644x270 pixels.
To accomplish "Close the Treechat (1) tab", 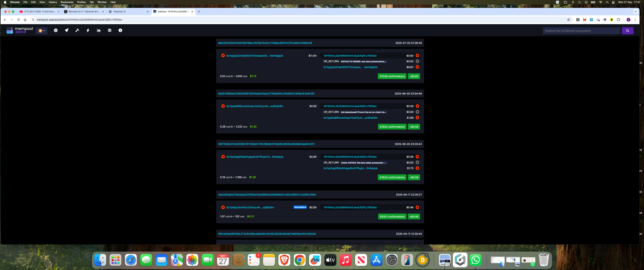I will coord(148,11).
